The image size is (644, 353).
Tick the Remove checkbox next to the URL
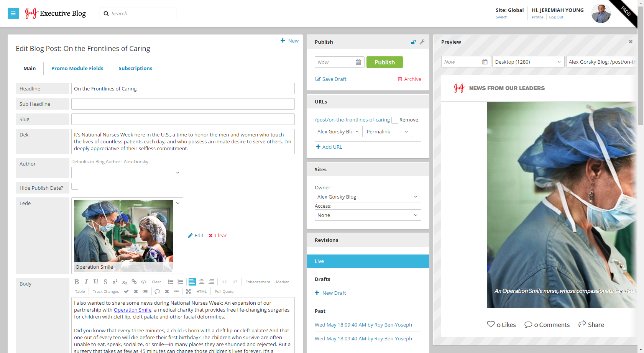tap(394, 120)
